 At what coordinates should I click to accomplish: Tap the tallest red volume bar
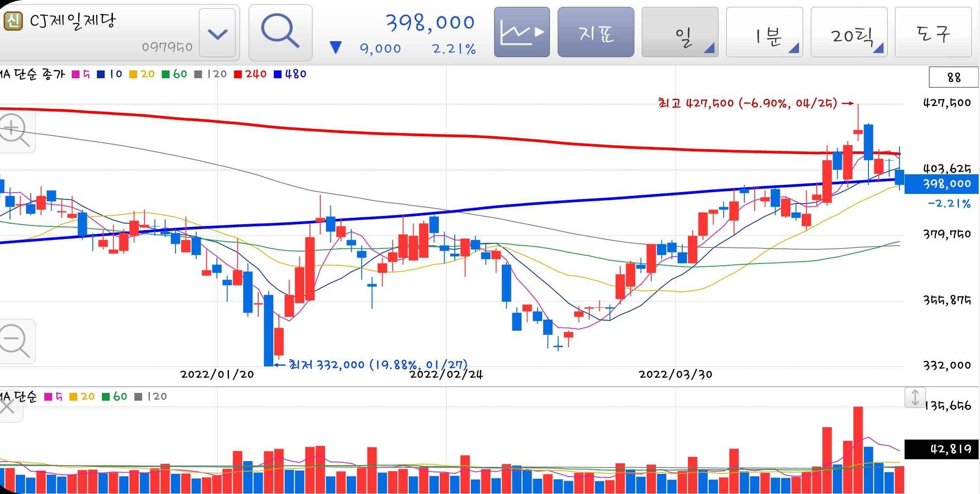[x=858, y=450]
